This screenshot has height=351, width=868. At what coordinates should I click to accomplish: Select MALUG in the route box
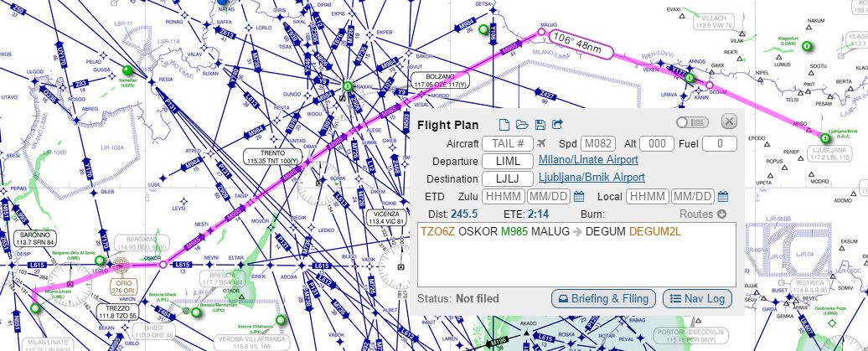point(550,231)
